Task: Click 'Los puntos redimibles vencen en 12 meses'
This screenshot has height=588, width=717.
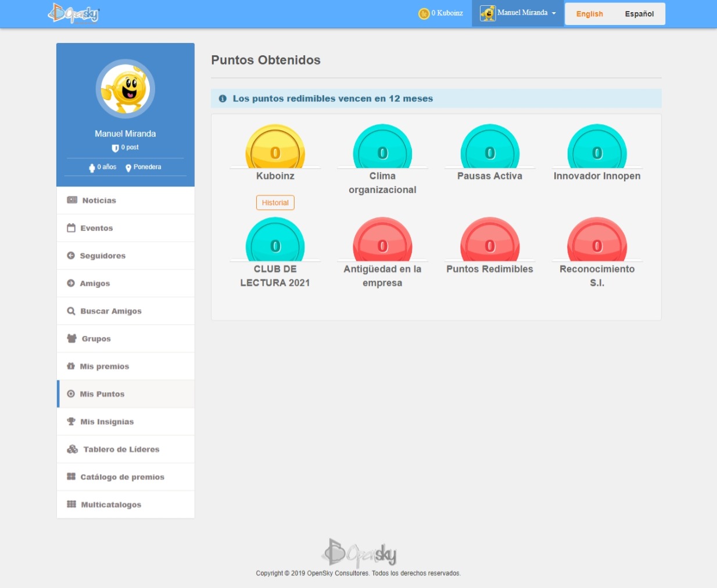Action: pyautogui.click(x=333, y=99)
